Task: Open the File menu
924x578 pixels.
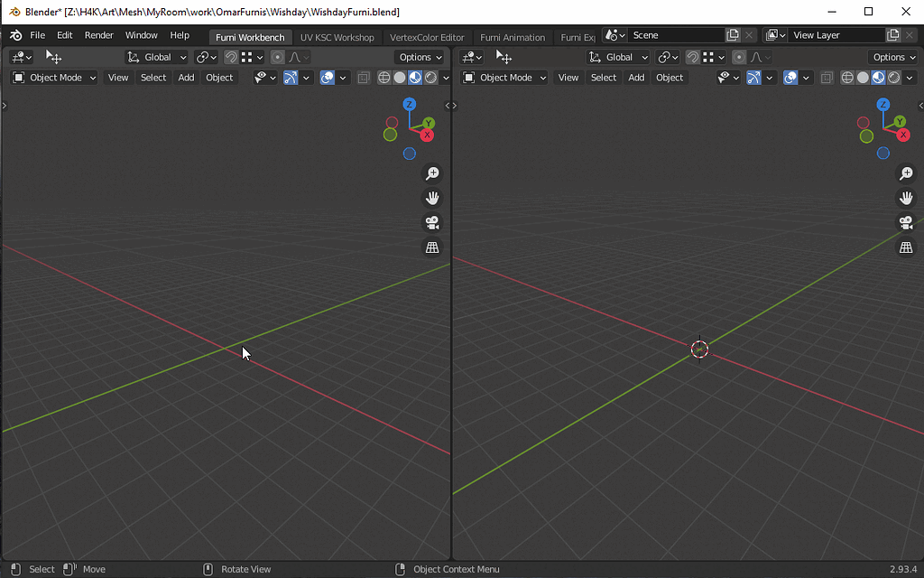Action: (x=37, y=35)
